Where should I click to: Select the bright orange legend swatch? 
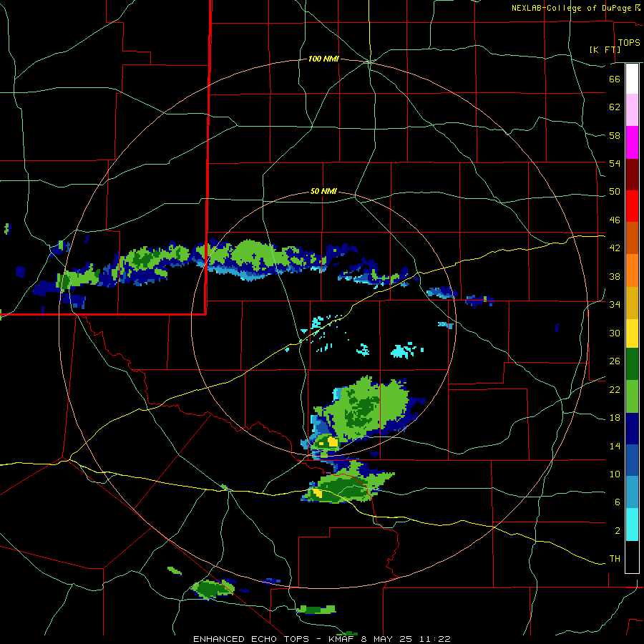pos(632,270)
